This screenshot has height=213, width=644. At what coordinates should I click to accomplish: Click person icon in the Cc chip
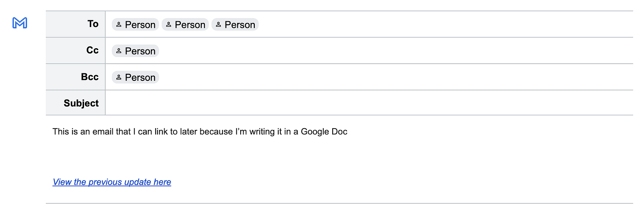(119, 51)
